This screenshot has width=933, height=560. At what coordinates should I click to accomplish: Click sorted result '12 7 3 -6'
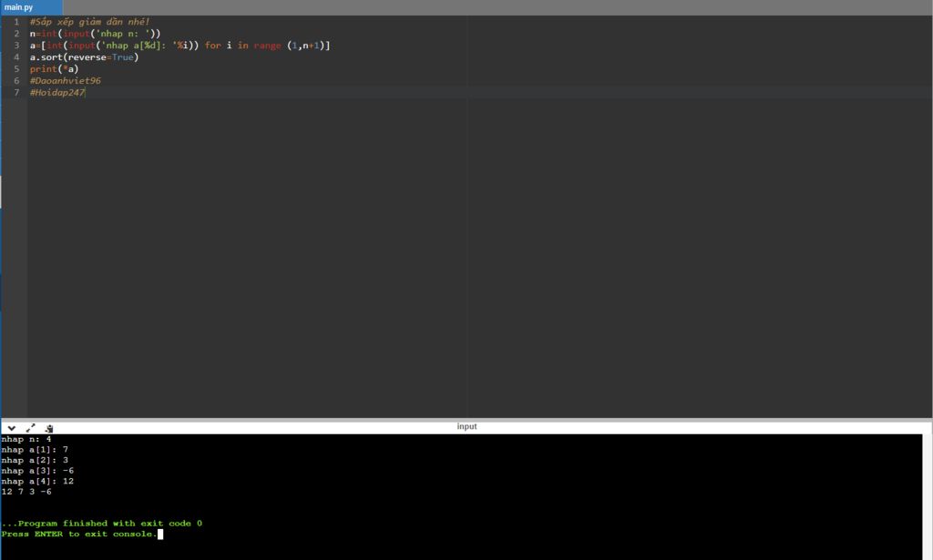[26, 493]
